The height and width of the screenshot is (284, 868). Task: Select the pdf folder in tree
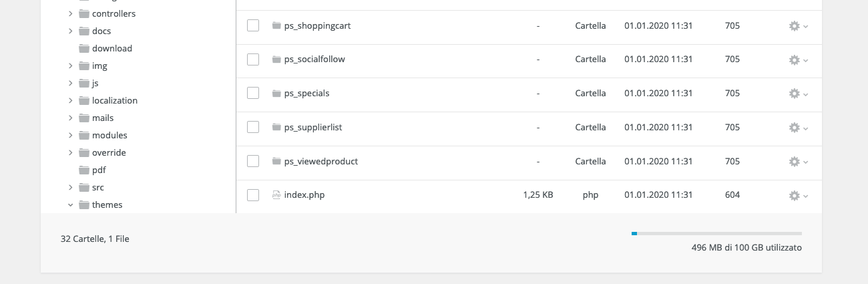click(99, 170)
